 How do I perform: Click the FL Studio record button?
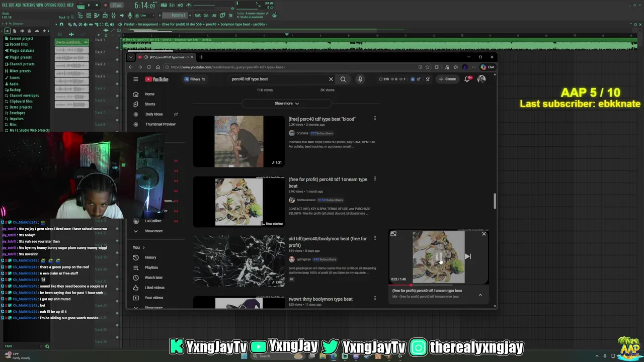coord(105,5)
